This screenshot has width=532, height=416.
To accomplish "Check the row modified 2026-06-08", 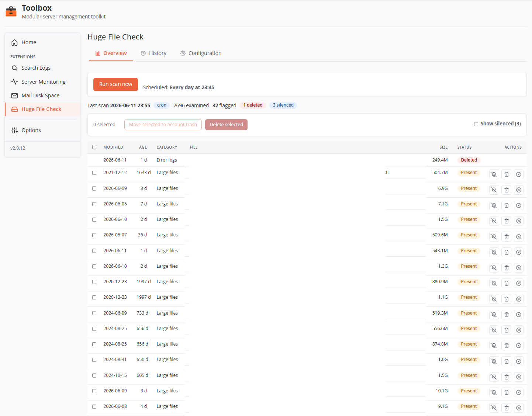I will [x=94, y=406].
